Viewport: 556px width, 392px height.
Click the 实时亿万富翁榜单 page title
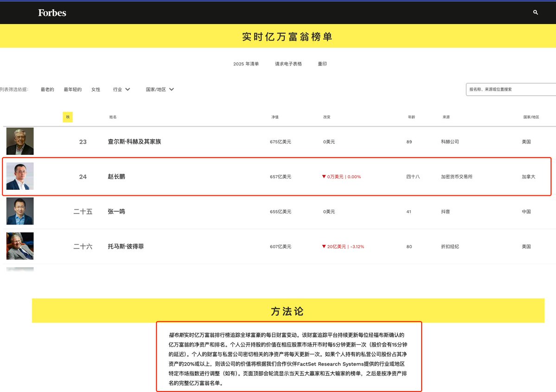287,37
